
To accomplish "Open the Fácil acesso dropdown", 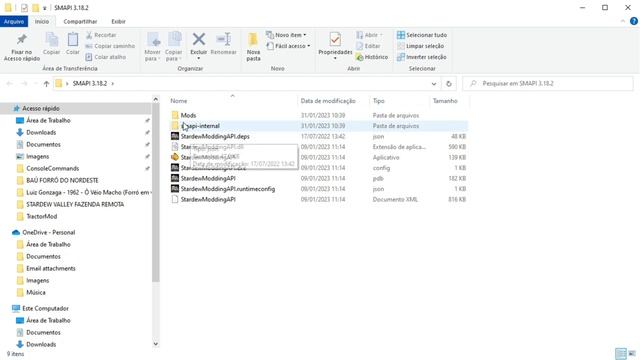I will click(288, 46).
